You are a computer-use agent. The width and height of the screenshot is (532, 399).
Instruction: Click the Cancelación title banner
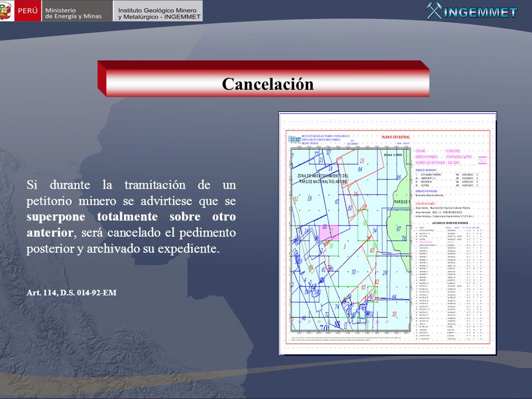pyautogui.click(x=264, y=79)
